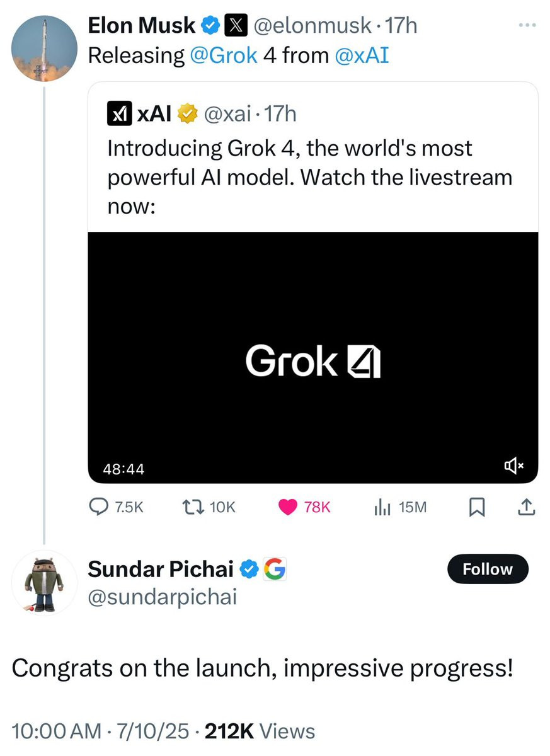Share the tweet via the upload icon

point(527,507)
